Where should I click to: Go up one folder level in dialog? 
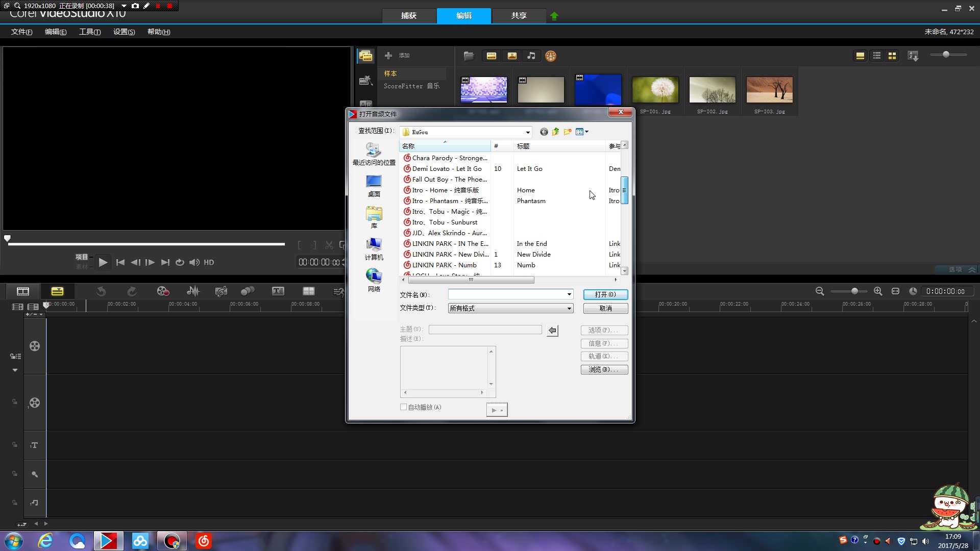click(x=555, y=132)
